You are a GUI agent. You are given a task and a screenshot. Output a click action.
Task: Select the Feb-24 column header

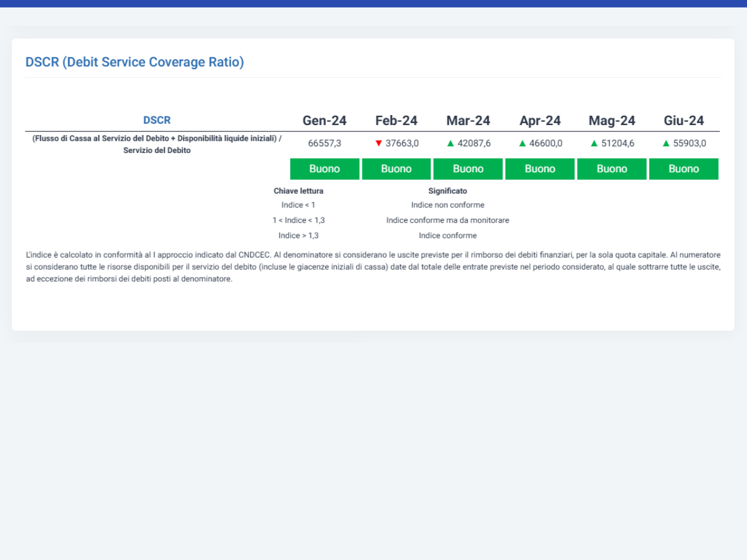[x=397, y=121]
